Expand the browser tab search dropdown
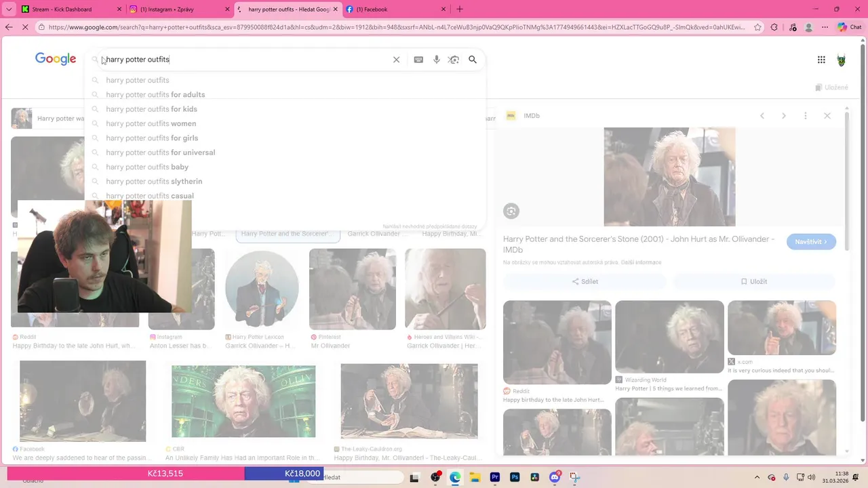 [7, 9]
